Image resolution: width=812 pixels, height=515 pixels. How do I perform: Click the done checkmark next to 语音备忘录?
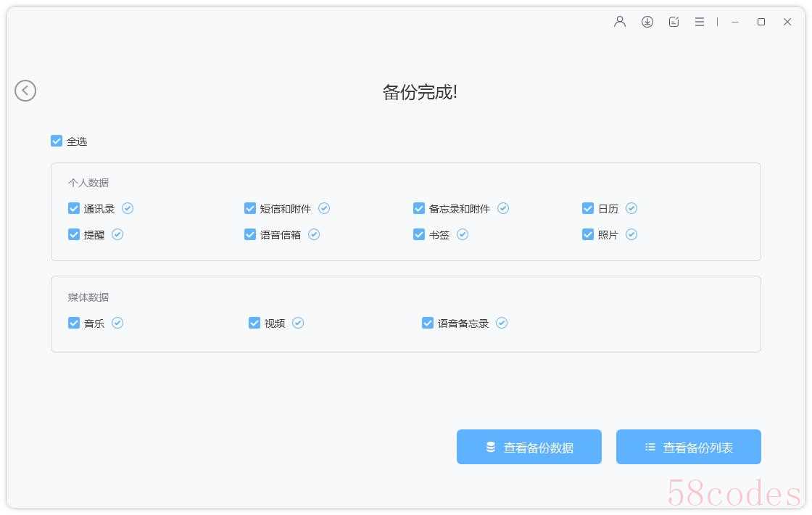pyautogui.click(x=502, y=324)
